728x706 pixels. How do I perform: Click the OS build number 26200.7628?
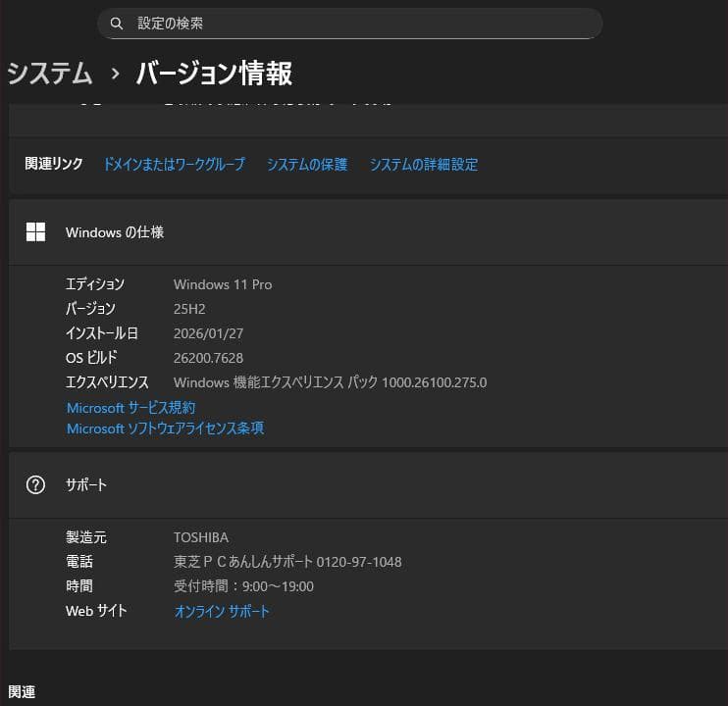coord(208,358)
